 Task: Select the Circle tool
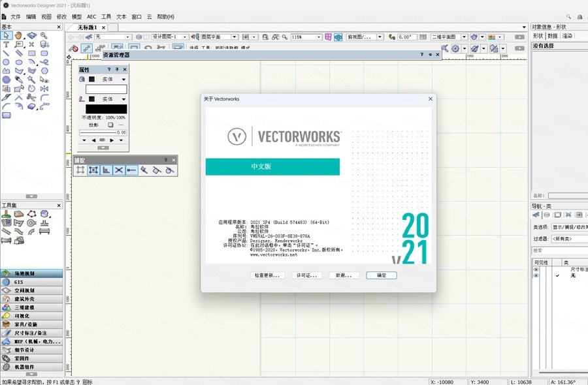[6, 62]
